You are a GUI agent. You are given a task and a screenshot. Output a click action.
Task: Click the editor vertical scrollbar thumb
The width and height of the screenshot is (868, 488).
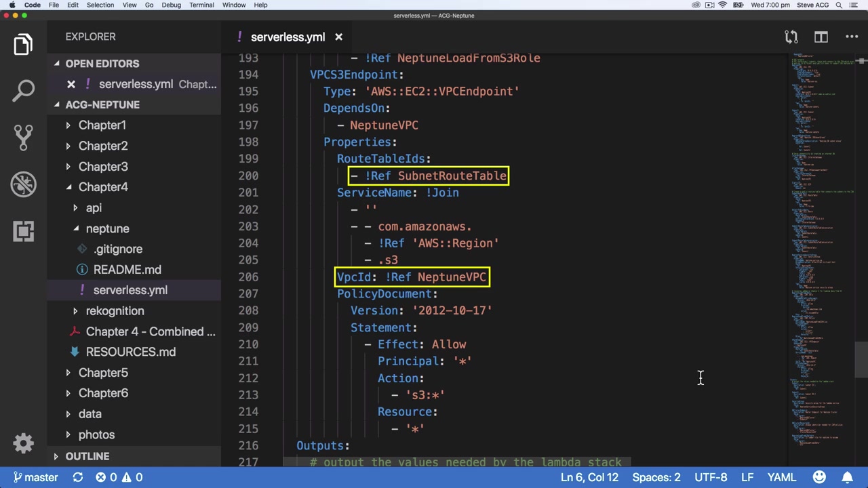(861, 359)
